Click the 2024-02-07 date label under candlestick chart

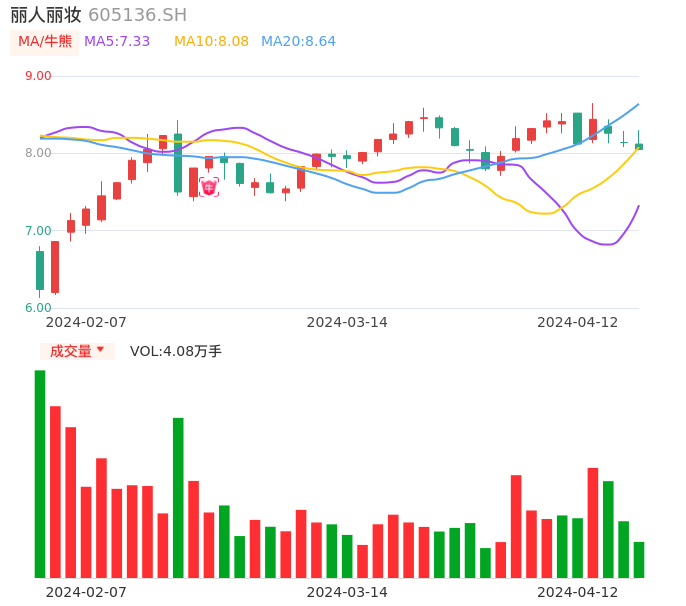click(86, 322)
